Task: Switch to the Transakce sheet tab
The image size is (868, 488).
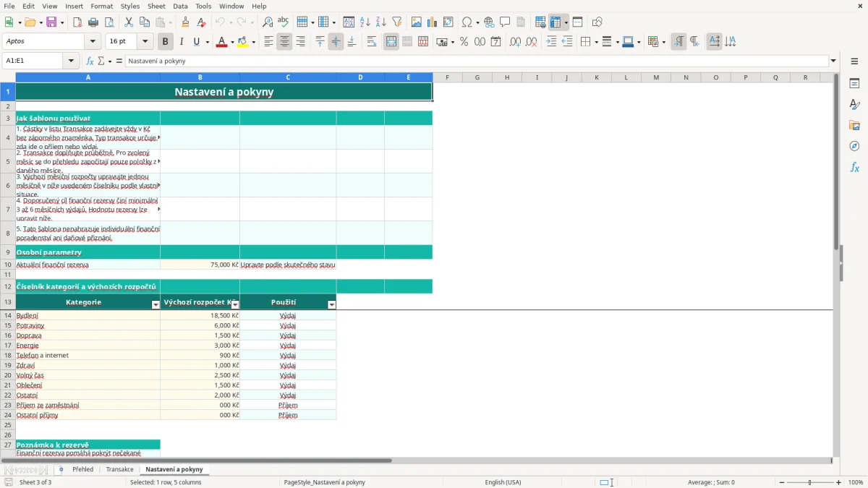Action: [119, 469]
